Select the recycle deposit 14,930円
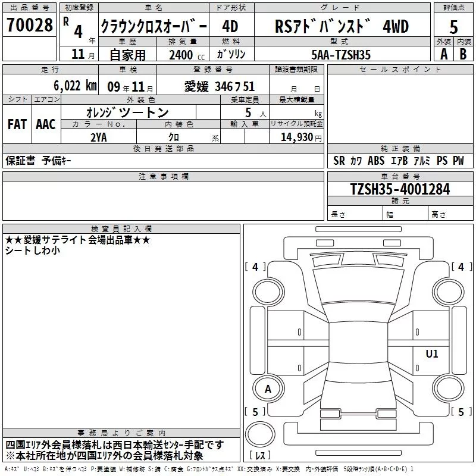 [301, 137]
